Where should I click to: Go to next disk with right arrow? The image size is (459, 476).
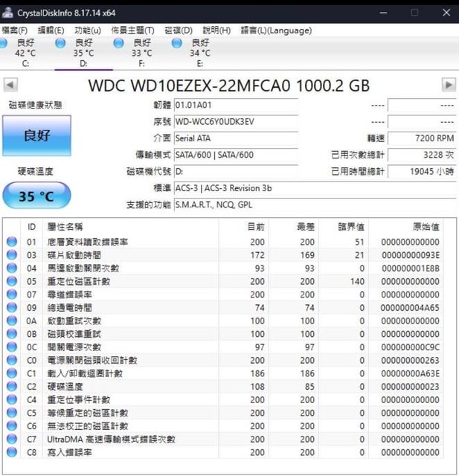(449, 85)
